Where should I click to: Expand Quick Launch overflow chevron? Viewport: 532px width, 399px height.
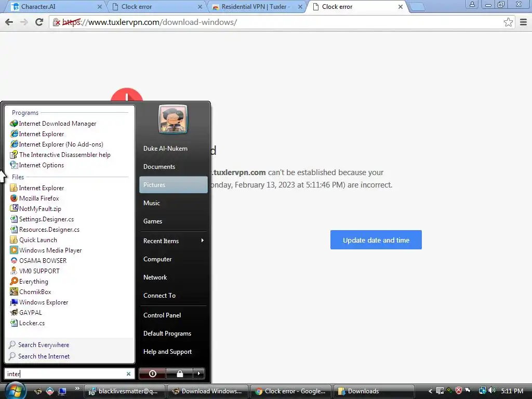pos(77,389)
